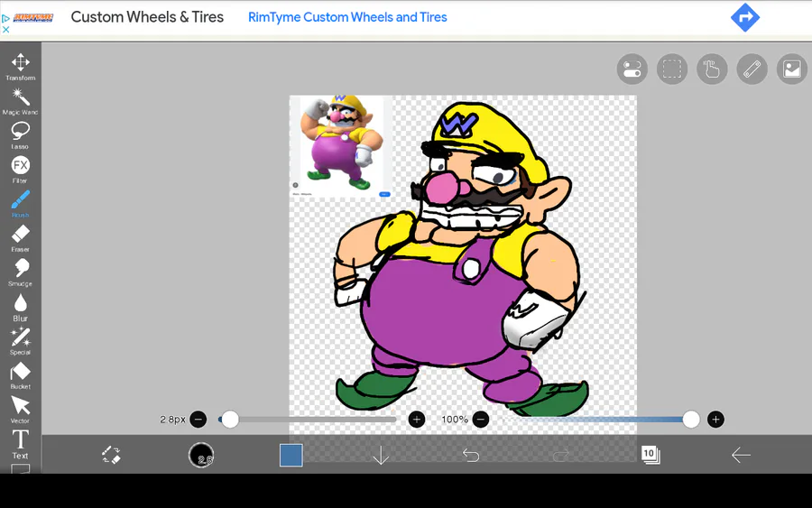Screen dimensions: 812x508
Task: Open the brush size preview circle
Action: coord(201,455)
